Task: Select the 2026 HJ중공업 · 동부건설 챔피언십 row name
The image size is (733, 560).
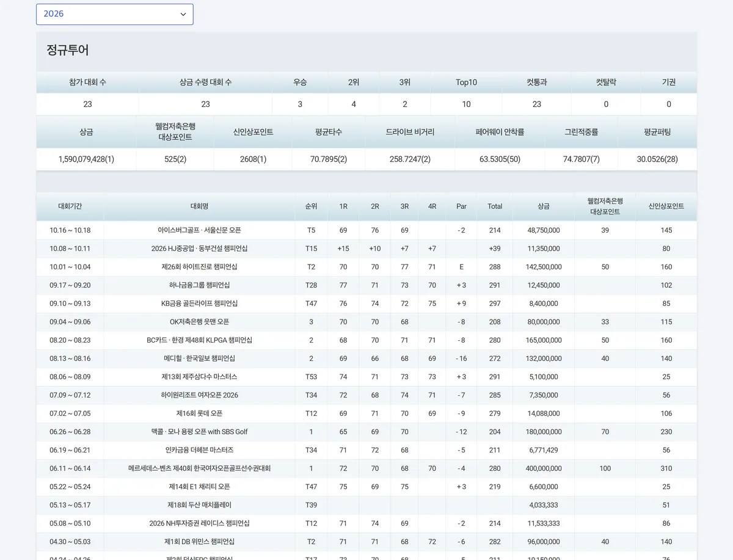Action: (x=199, y=249)
